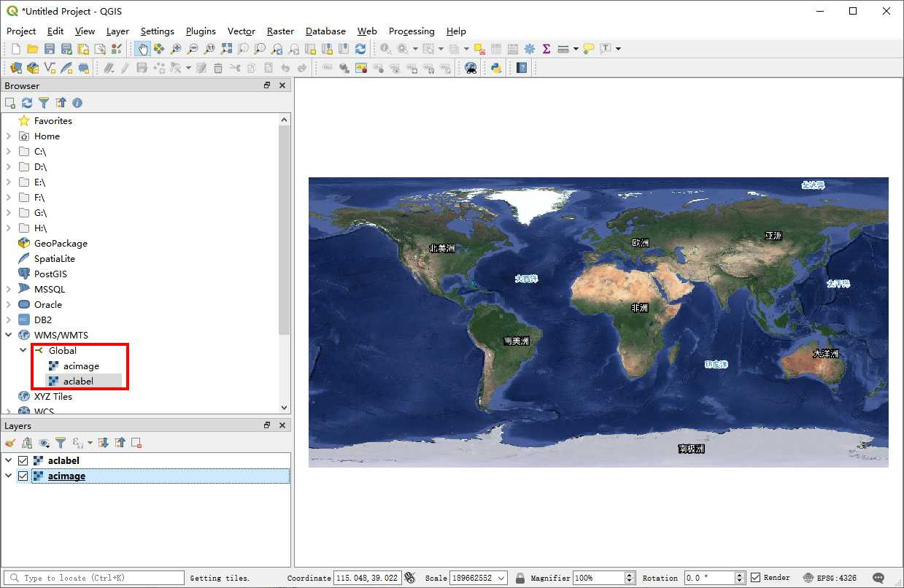
Task: Select the PostGIS item in Browser
Action: point(50,274)
